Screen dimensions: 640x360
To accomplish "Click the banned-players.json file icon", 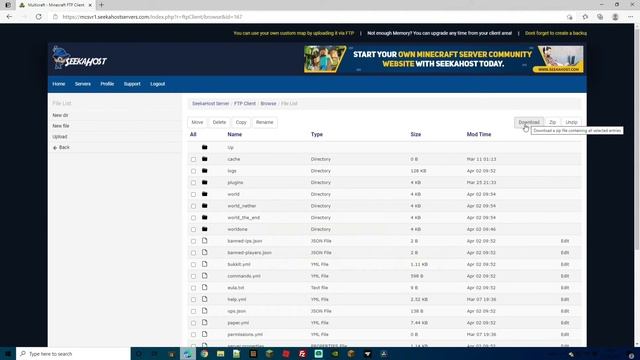I will (x=204, y=252).
